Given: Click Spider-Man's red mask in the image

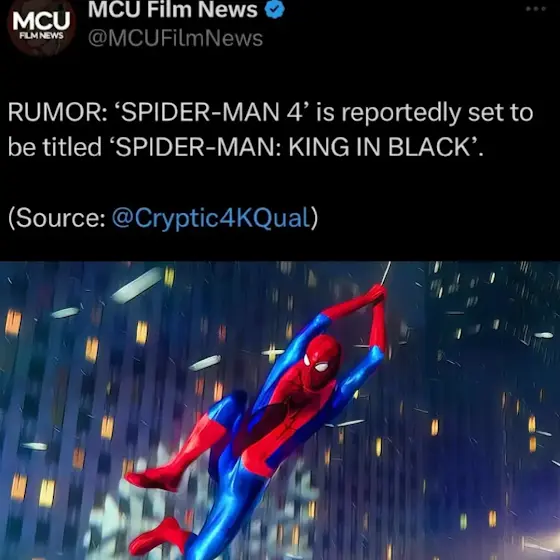Looking at the screenshot, I should coord(321,361).
